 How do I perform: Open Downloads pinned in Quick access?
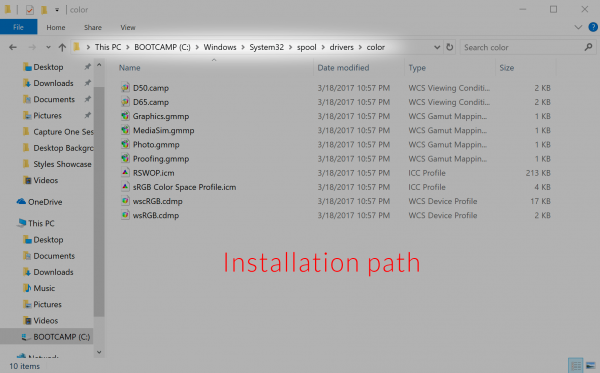coord(53,83)
